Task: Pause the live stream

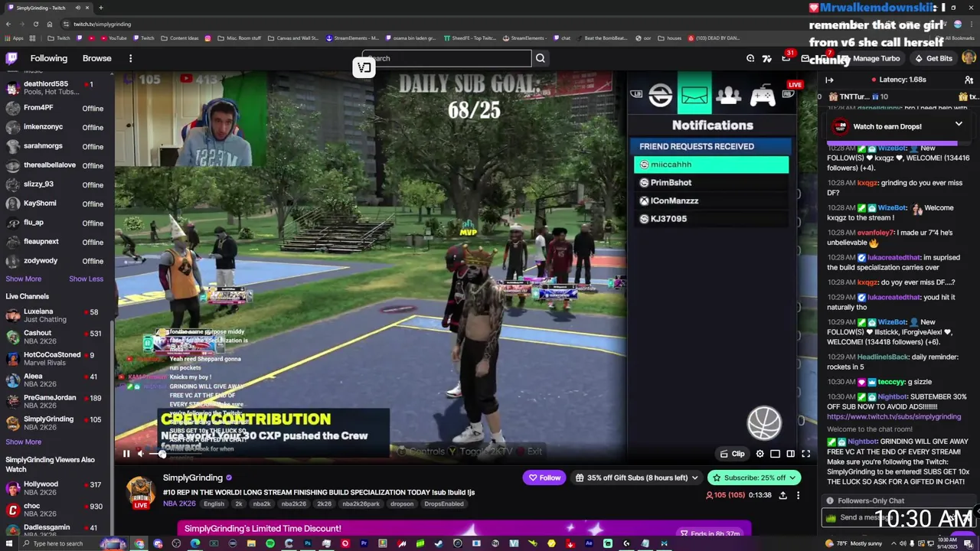Action: (126, 454)
